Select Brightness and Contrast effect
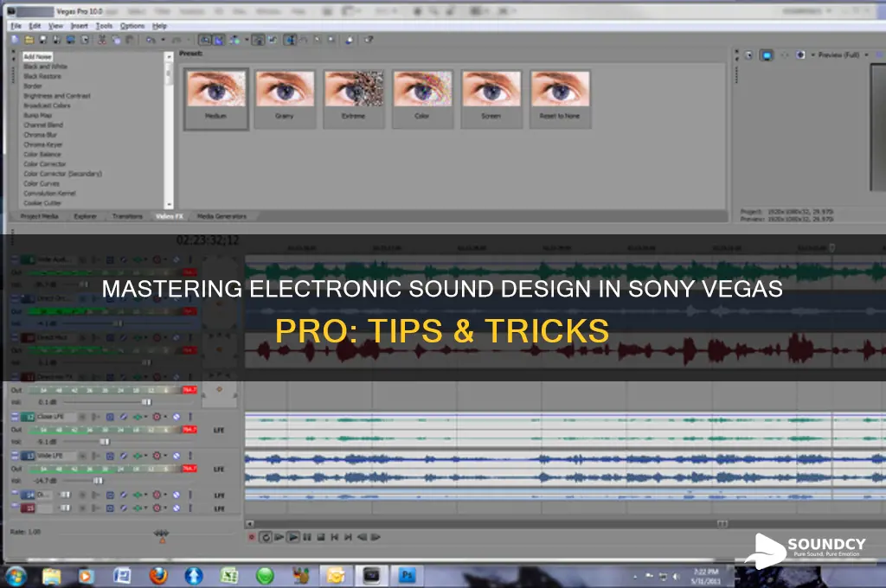This screenshot has height=588, width=886. (x=56, y=96)
